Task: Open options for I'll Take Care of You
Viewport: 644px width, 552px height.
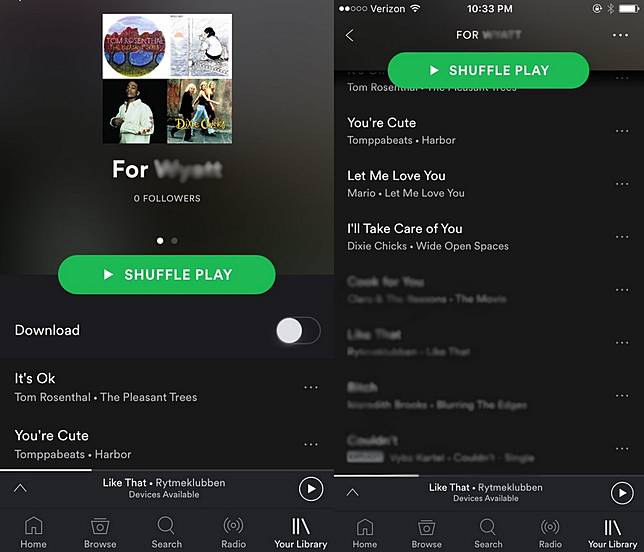Action: pos(622,237)
